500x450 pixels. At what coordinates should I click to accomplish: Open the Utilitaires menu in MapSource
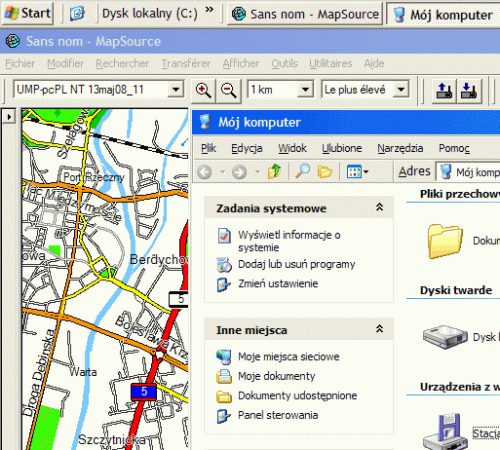point(331,63)
